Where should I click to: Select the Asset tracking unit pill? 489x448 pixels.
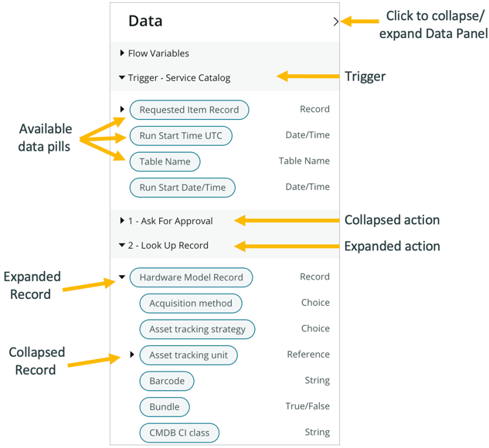[x=188, y=355]
